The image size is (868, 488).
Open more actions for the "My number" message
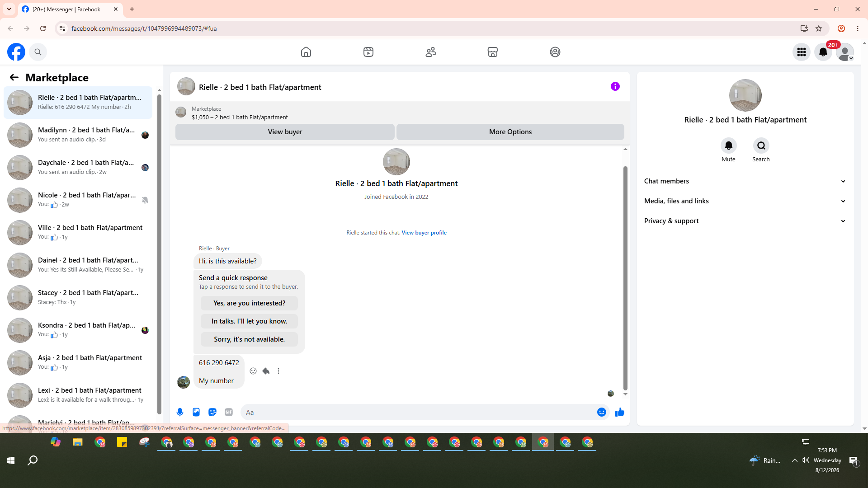coord(278,371)
